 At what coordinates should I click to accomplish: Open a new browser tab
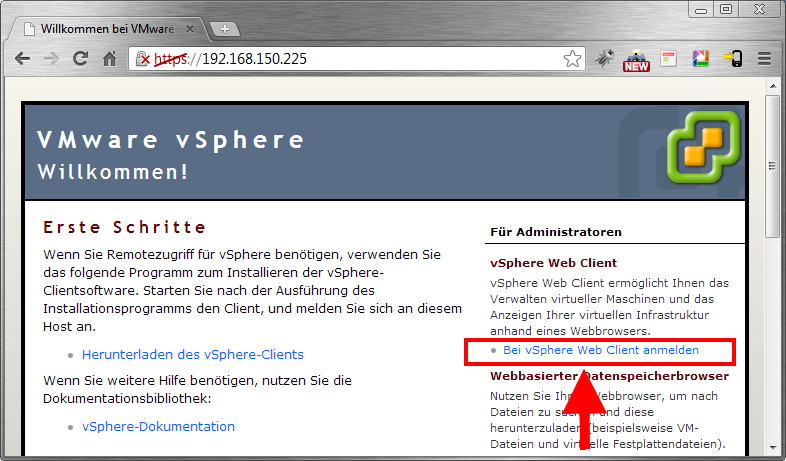[x=226, y=29]
